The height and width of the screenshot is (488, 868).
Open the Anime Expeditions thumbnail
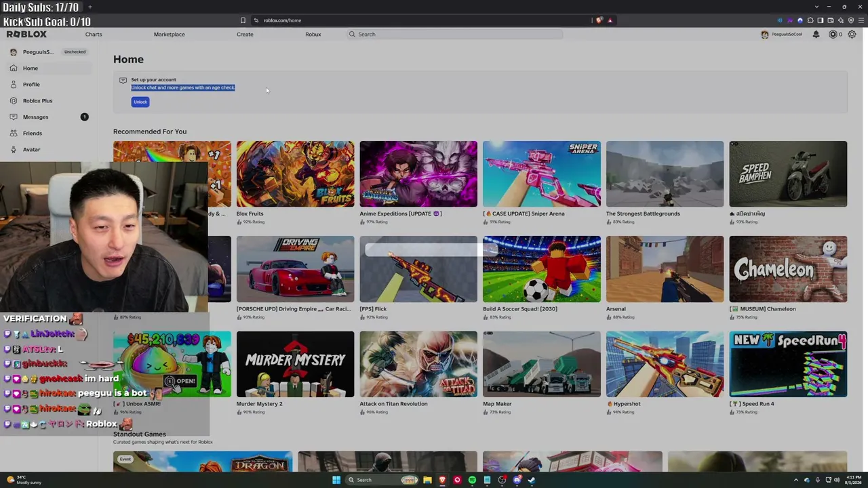418,174
